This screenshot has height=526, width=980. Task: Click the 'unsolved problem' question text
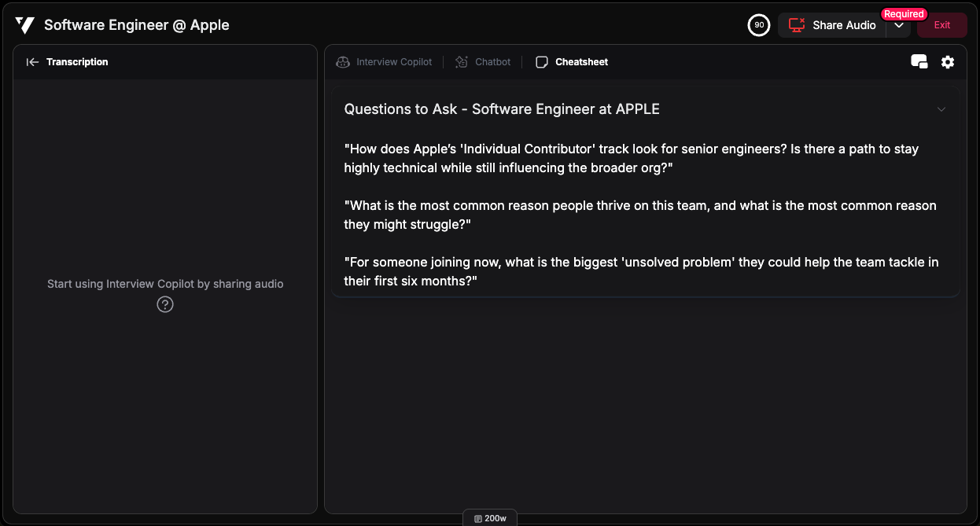[641, 271]
